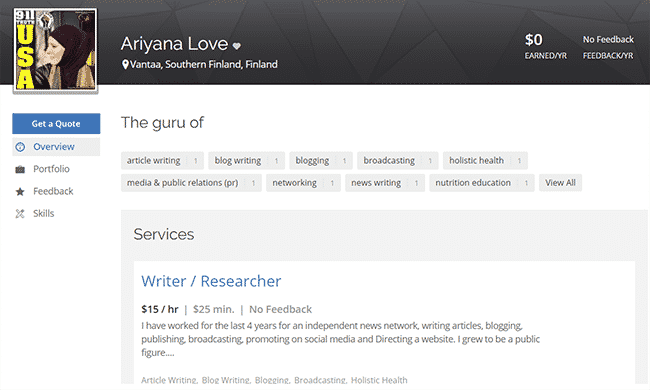The image size is (650, 390).
Task: Select the nutrition education skill tag
Action: click(482, 183)
